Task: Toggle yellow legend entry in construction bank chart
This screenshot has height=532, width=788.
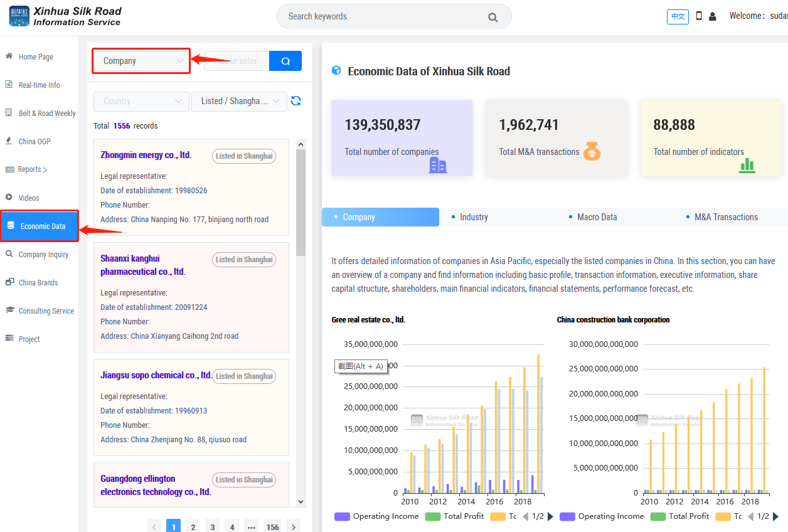Action: pyautogui.click(x=729, y=516)
